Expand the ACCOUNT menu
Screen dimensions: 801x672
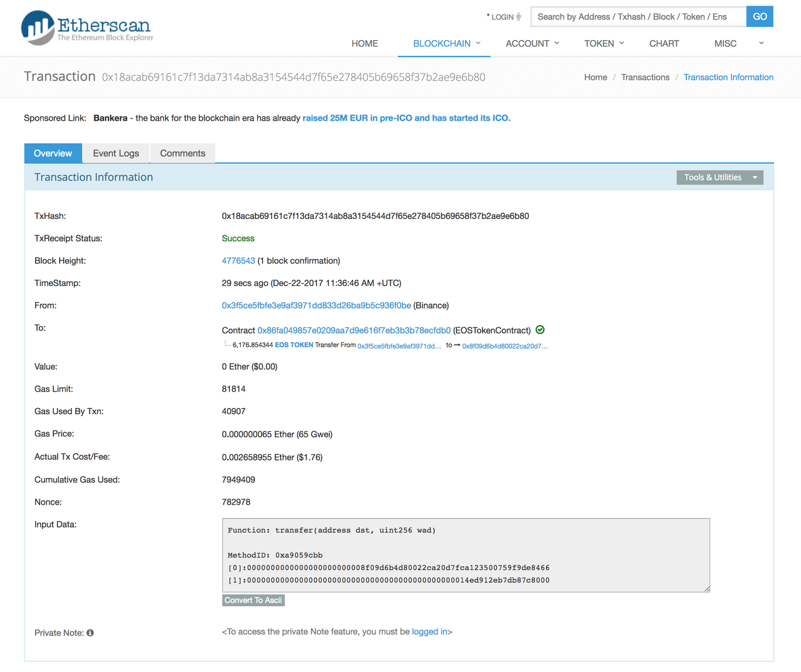click(x=533, y=43)
